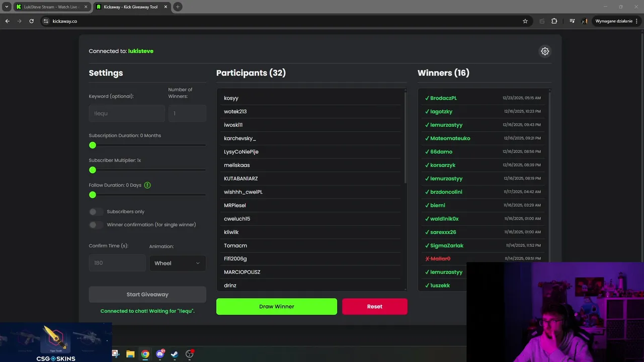Click winner Mateomateuko
The height and width of the screenshot is (362, 644).
tap(450, 138)
